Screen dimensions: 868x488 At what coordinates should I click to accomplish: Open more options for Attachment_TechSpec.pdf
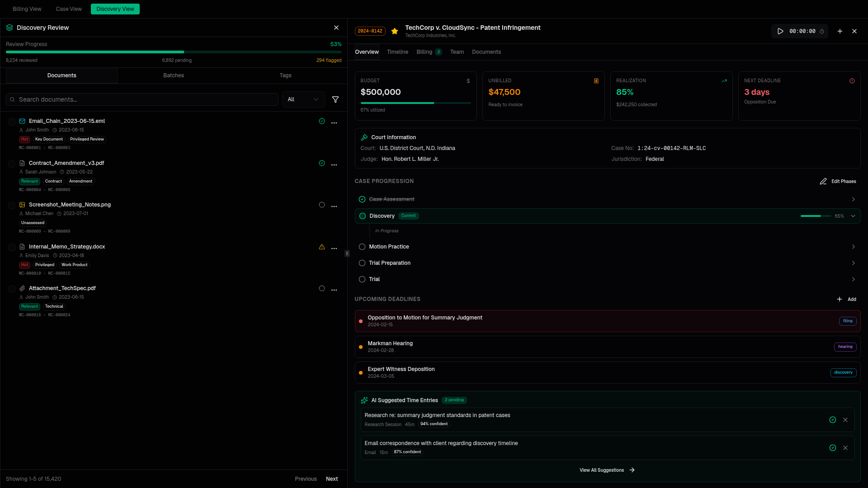[334, 290]
